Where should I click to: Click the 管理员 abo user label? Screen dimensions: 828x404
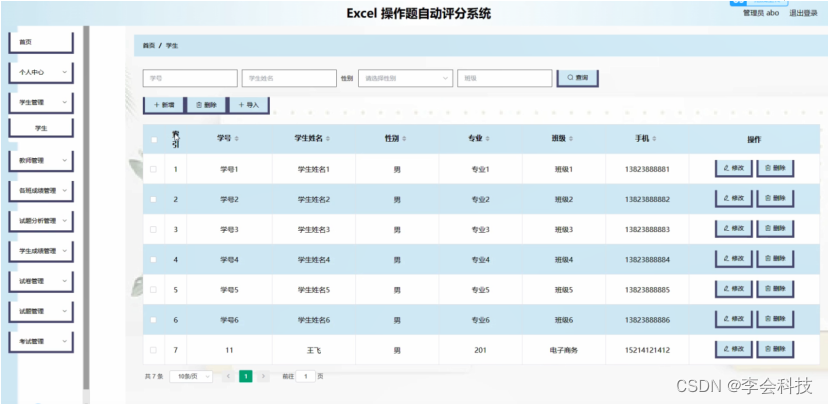coord(761,14)
